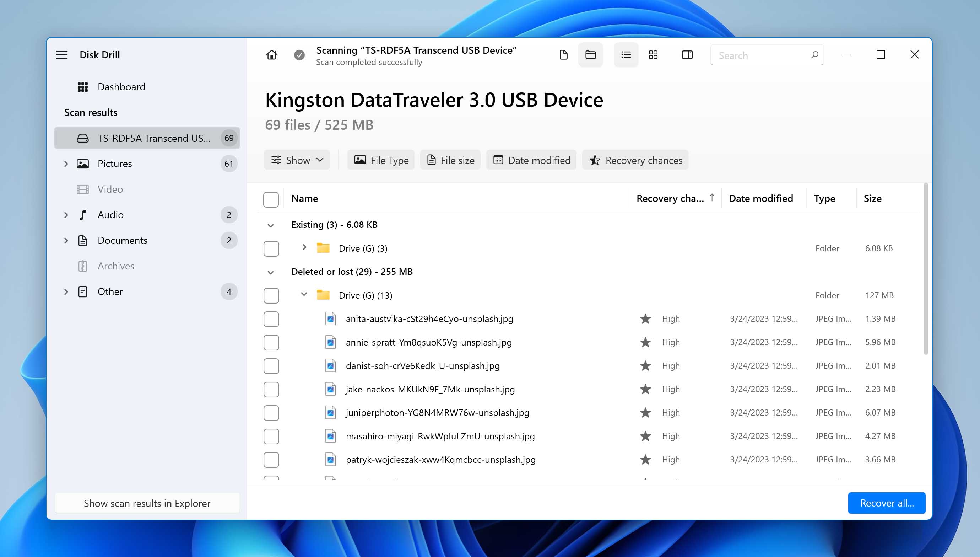Tick the select-all checkbox in header
Image resolution: width=980 pixels, height=557 pixels.
tap(271, 199)
